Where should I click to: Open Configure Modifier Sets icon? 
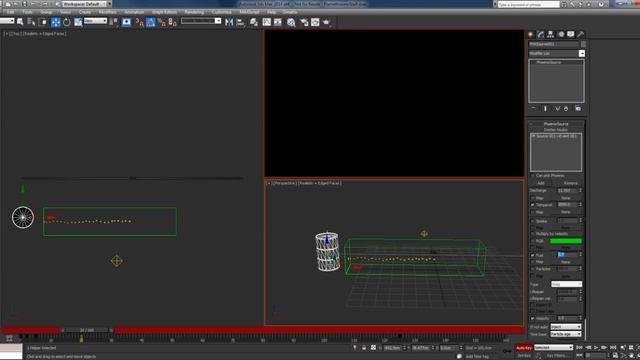[578, 108]
